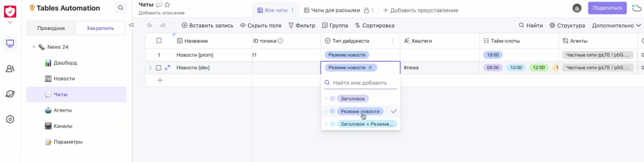Viewport: 644px width, 162px height.
Task: Click the Хештеги column header
Action: click(x=440, y=41)
